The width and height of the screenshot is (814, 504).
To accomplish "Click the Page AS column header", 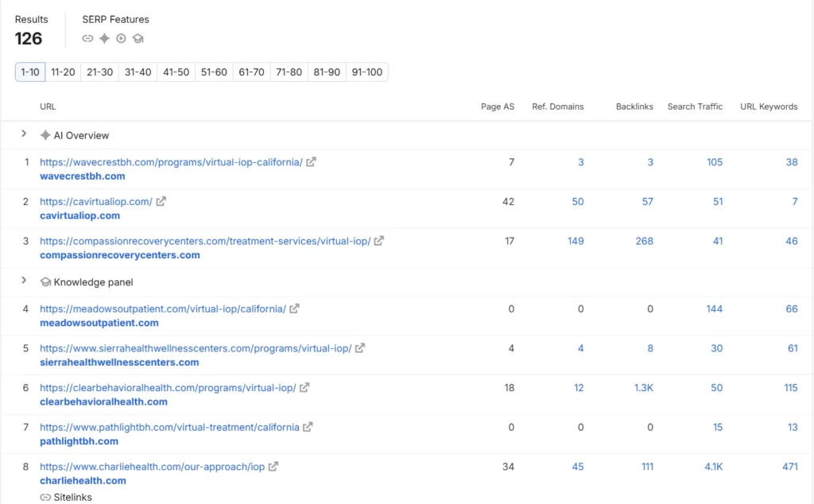I will (498, 107).
